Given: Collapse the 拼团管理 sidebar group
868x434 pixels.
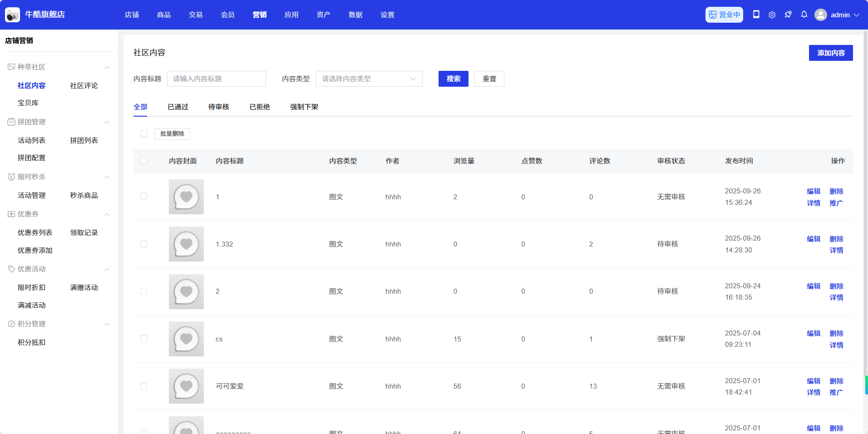Looking at the screenshot, I should pos(107,122).
